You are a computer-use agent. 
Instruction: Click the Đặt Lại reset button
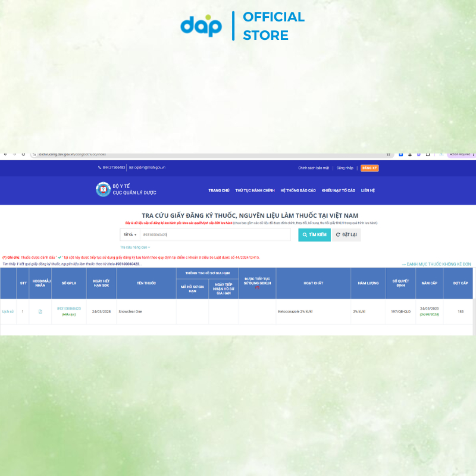point(346,235)
